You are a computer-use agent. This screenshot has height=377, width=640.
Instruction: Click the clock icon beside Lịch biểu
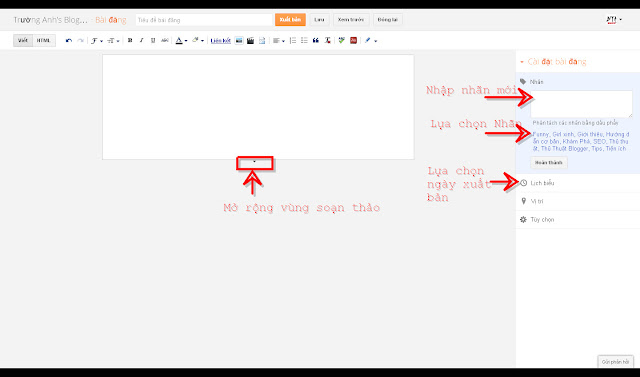524,183
